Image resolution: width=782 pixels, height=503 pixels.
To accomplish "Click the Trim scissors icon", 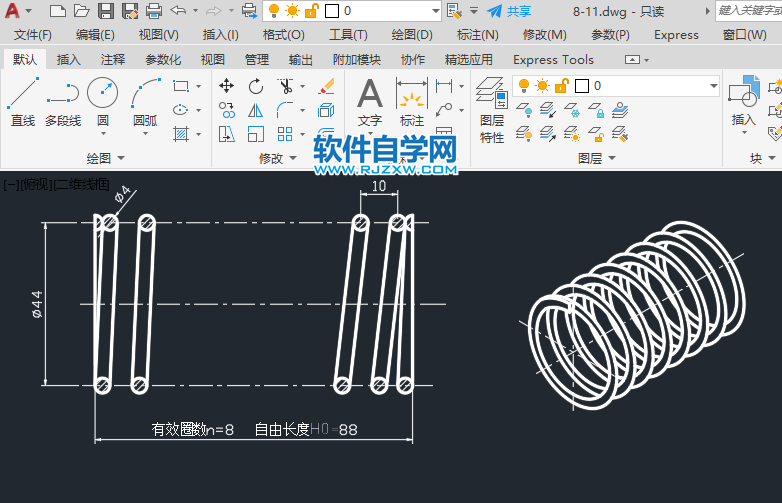I will click(285, 86).
